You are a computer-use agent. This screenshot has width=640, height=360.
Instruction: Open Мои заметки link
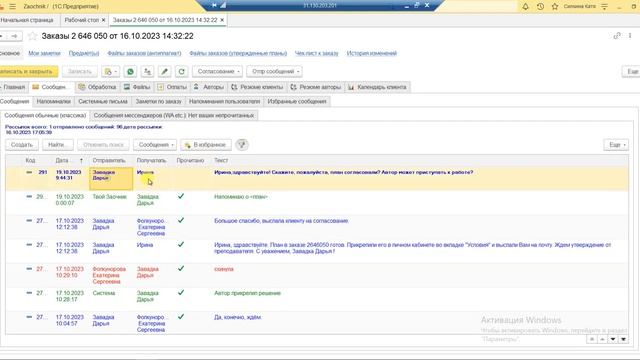point(44,53)
